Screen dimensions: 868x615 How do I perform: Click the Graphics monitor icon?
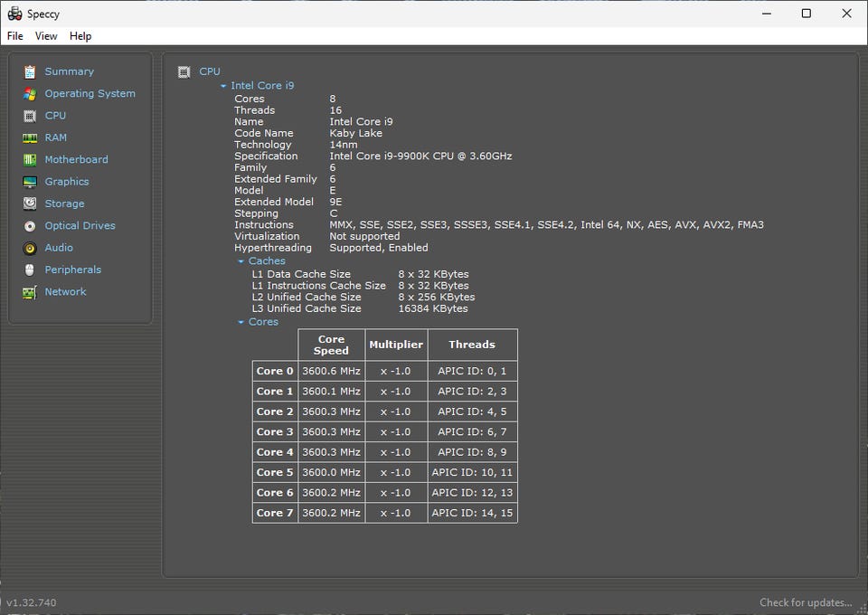tap(30, 182)
